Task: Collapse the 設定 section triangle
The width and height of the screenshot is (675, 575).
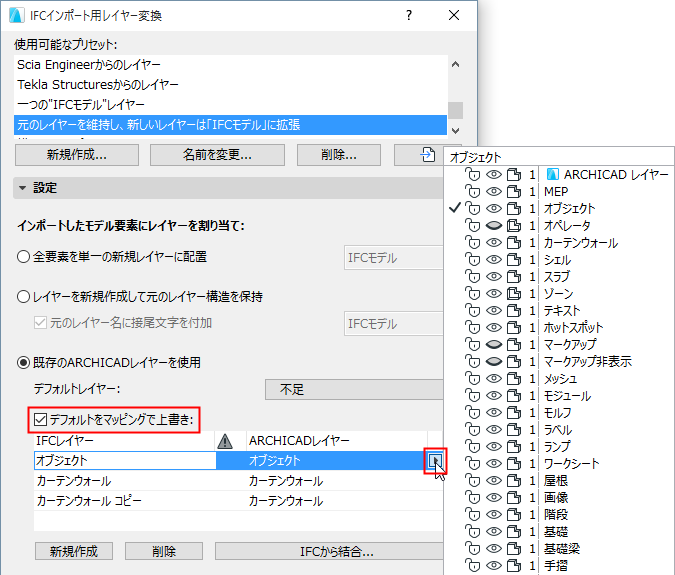Action: click(22, 188)
